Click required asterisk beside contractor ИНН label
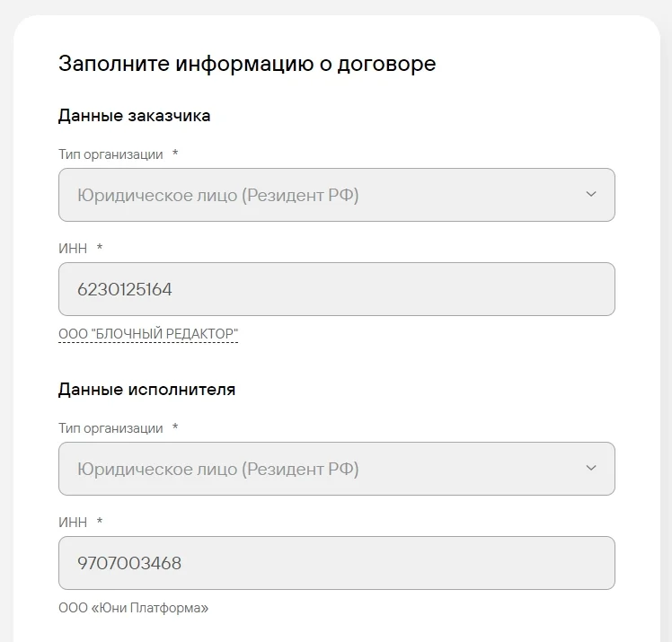The width and height of the screenshot is (672, 642). (x=100, y=523)
